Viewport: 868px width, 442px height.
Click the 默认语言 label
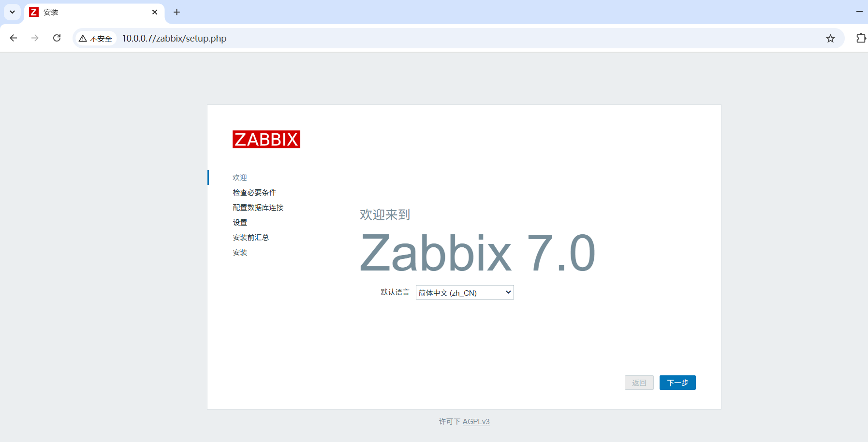click(395, 292)
